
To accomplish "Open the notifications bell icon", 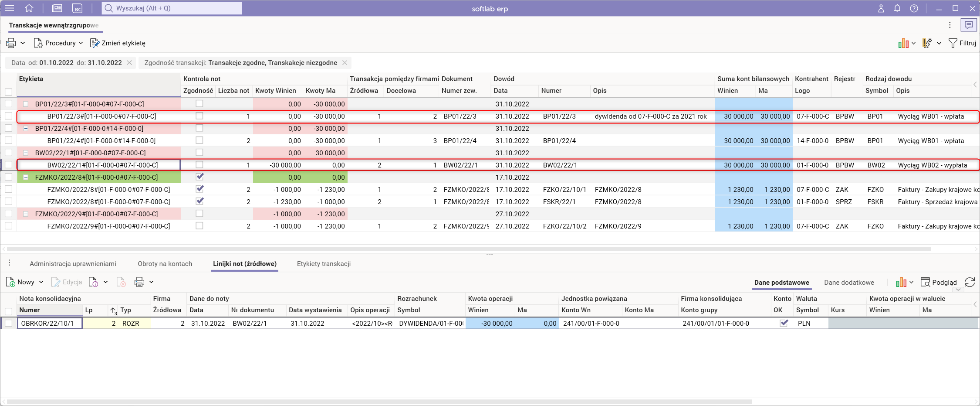I will 897,8.
